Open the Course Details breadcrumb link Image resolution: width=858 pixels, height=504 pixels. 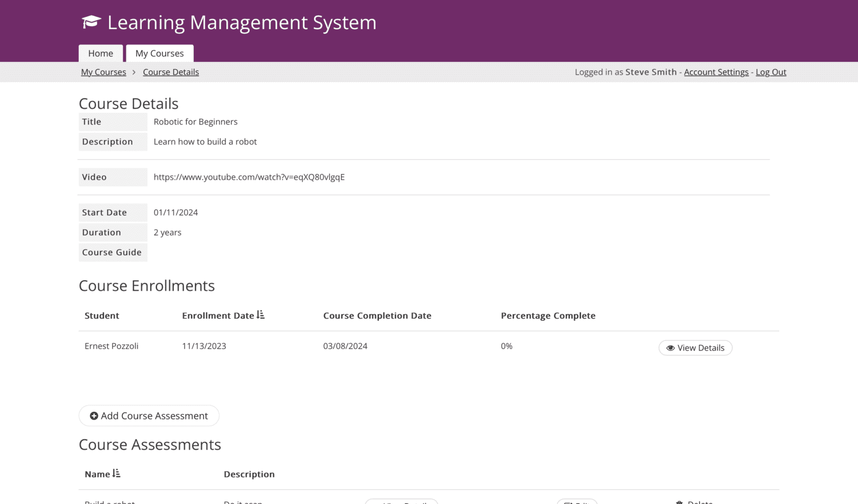tap(170, 72)
